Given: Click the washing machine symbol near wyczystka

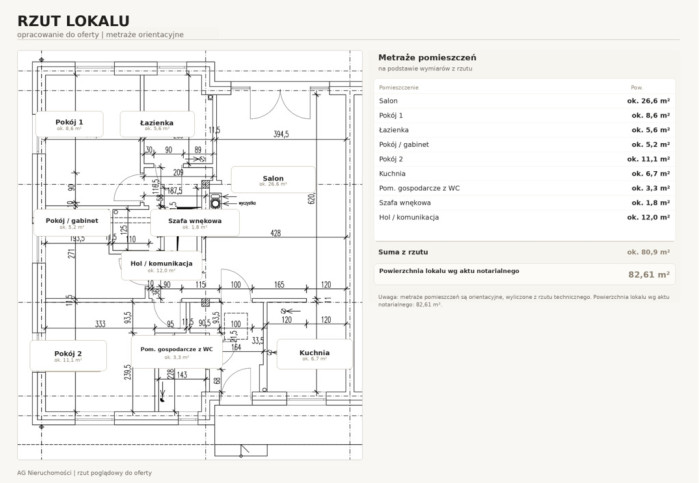Looking at the screenshot, I should click(216, 200).
